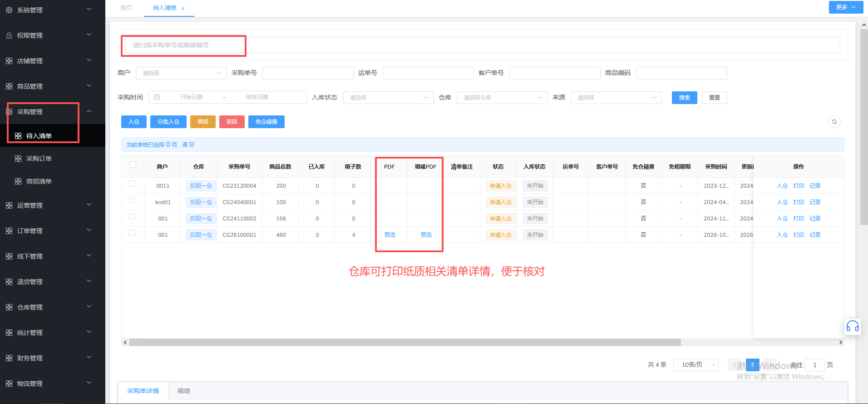Click the 商损清单 grid icon
868x404 pixels.
[x=18, y=181]
